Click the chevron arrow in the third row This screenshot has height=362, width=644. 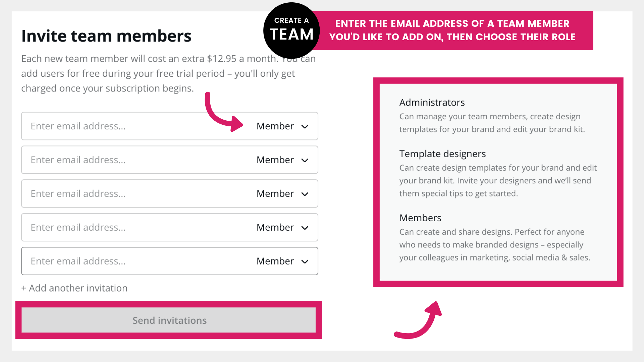[x=305, y=194]
